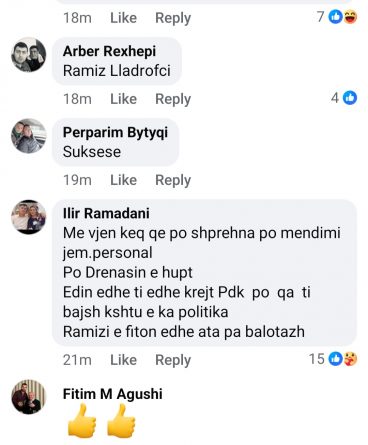Reply to the top comment above Arber Rexhepi

coord(173,18)
